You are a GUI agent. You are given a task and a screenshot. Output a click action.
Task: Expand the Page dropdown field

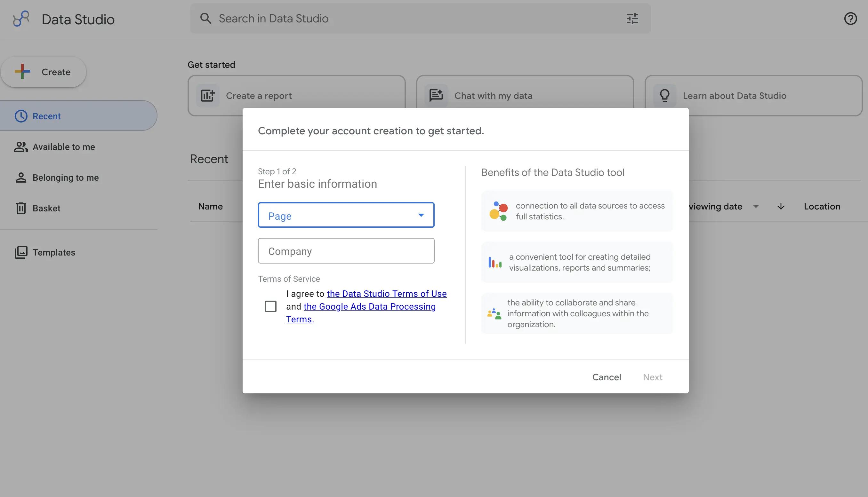(x=346, y=215)
